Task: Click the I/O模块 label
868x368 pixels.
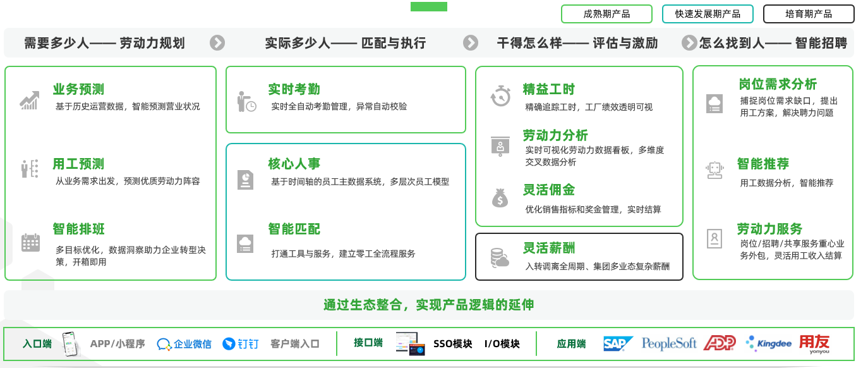Action: pyautogui.click(x=502, y=344)
